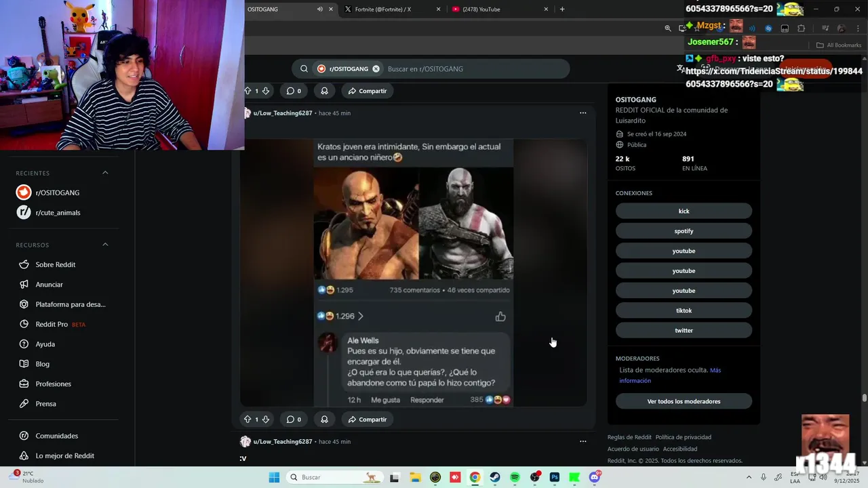The width and height of the screenshot is (868, 488).
Task: Open File Explorer from the taskbar
Action: point(415,477)
